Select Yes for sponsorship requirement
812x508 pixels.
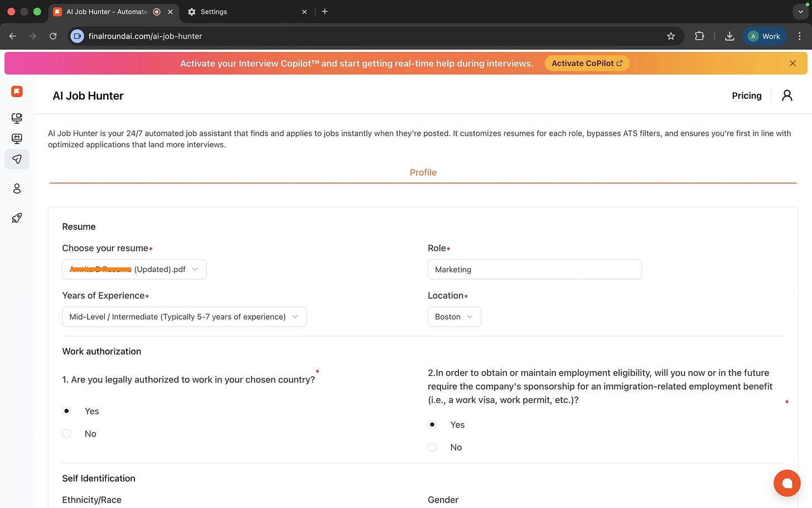(x=432, y=424)
